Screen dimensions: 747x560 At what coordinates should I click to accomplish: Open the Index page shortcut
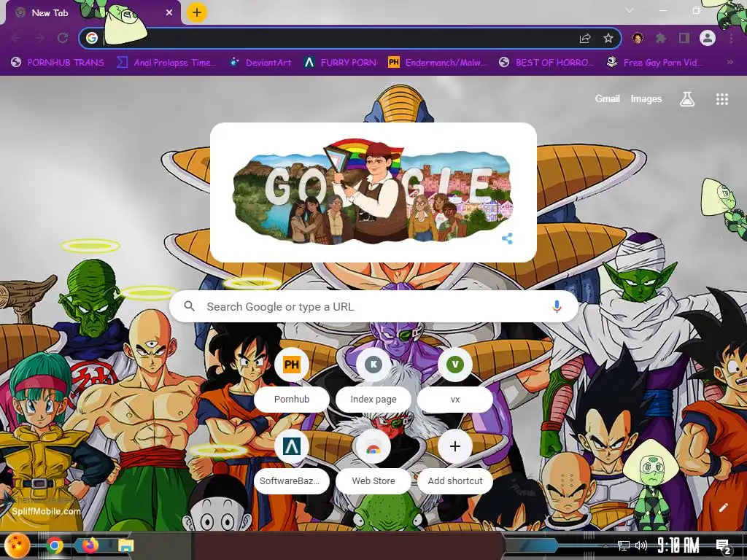pos(373,379)
